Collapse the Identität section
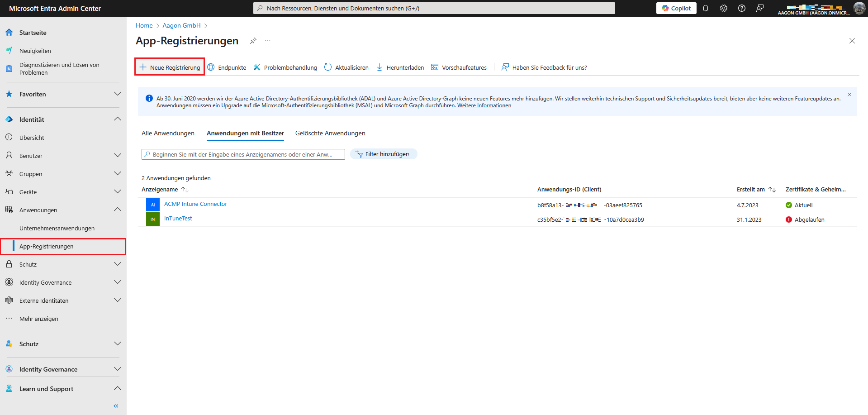Image resolution: width=868 pixels, height=415 pixels. pyautogui.click(x=118, y=119)
